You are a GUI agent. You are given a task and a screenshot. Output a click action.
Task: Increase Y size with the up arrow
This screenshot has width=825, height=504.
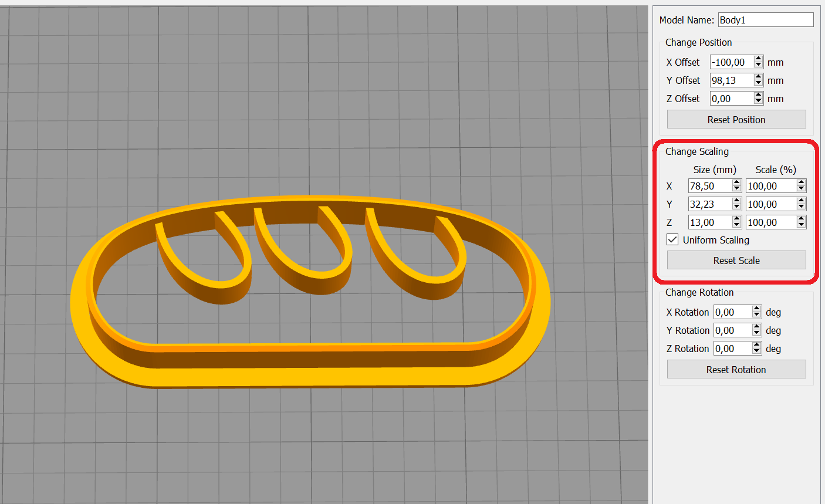[737, 201]
